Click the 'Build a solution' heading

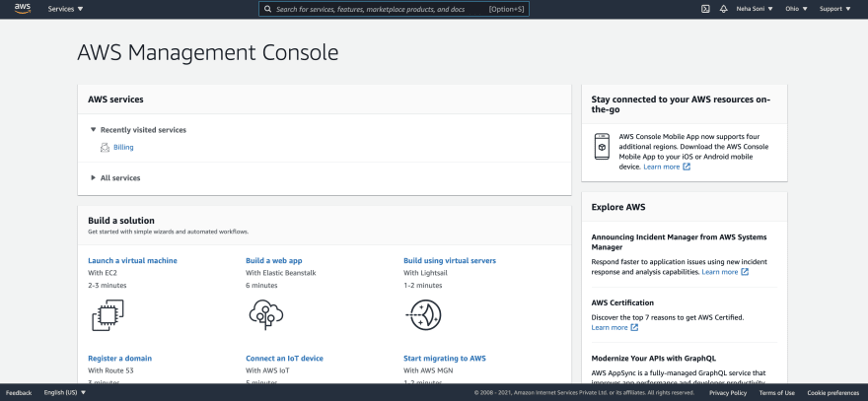pos(121,221)
